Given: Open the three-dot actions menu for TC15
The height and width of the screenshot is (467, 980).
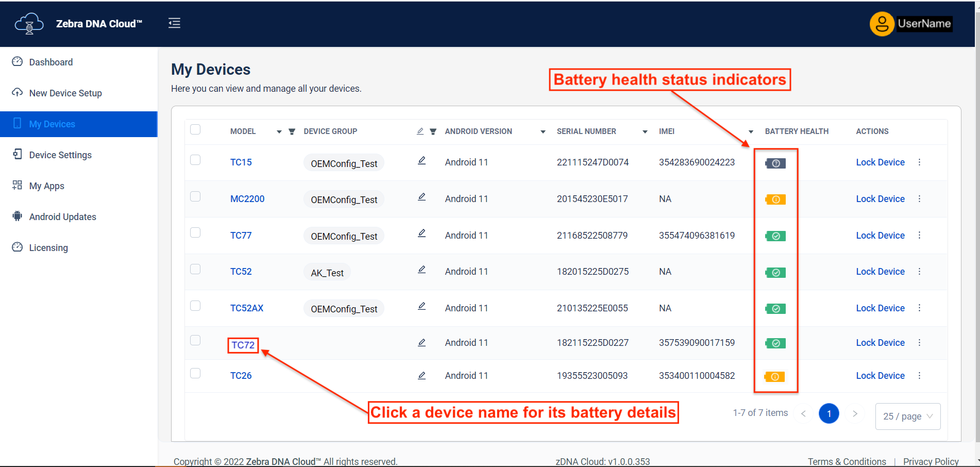Looking at the screenshot, I should [919, 162].
